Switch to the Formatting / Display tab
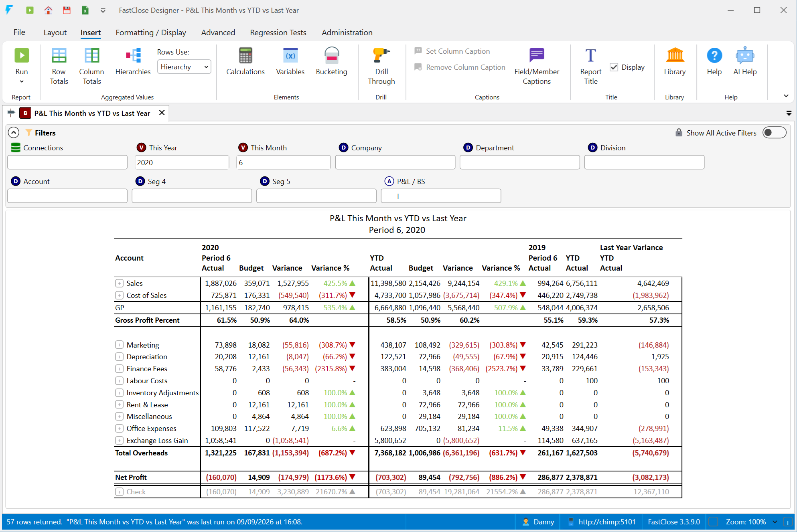This screenshot has height=532, width=797. coord(151,32)
